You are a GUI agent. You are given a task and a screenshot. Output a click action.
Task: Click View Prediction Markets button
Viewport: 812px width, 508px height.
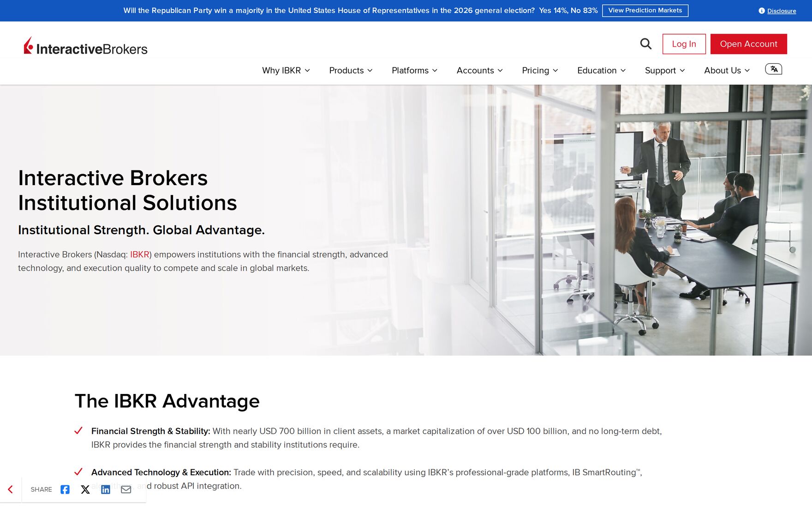pos(645,11)
